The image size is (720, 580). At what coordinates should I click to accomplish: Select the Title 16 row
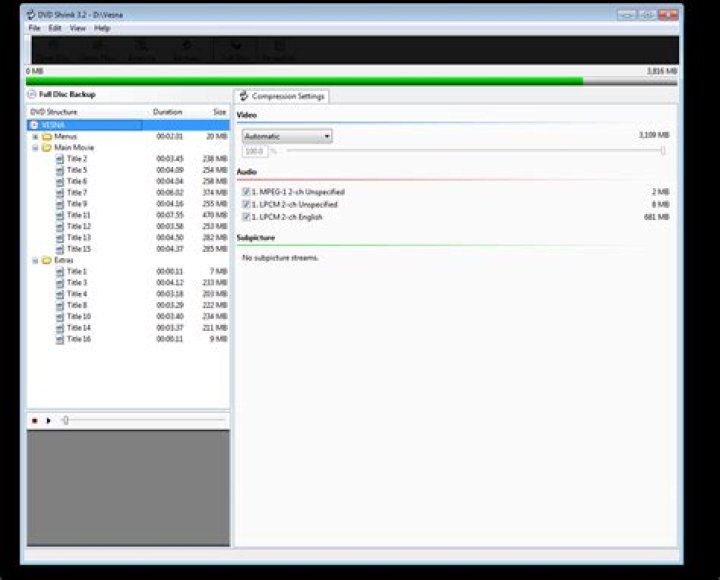point(128,339)
